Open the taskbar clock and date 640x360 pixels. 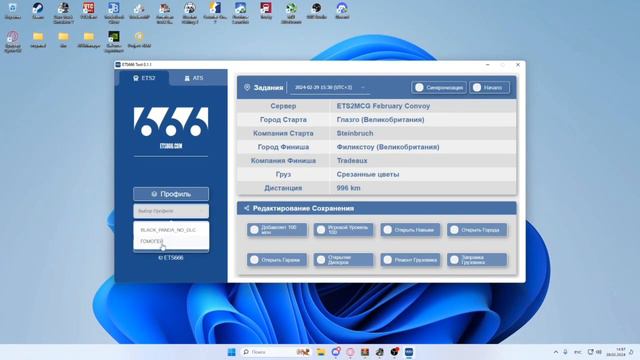click(615, 352)
